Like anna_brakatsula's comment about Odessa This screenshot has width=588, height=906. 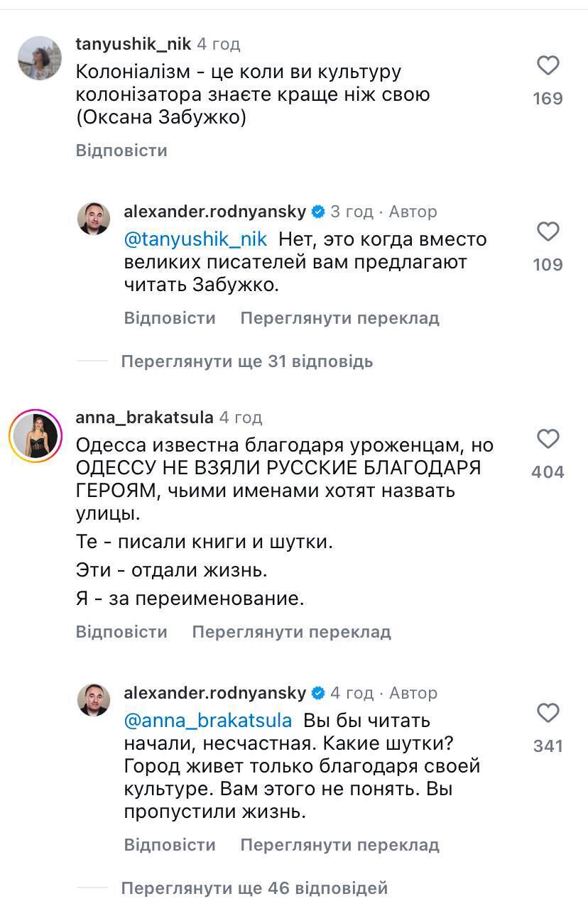548,440
